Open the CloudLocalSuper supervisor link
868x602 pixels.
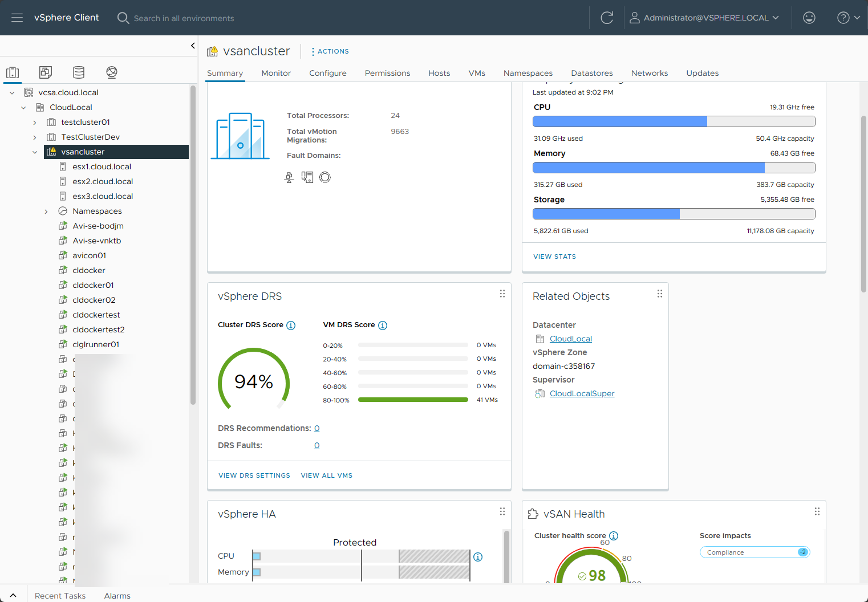point(582,394)
